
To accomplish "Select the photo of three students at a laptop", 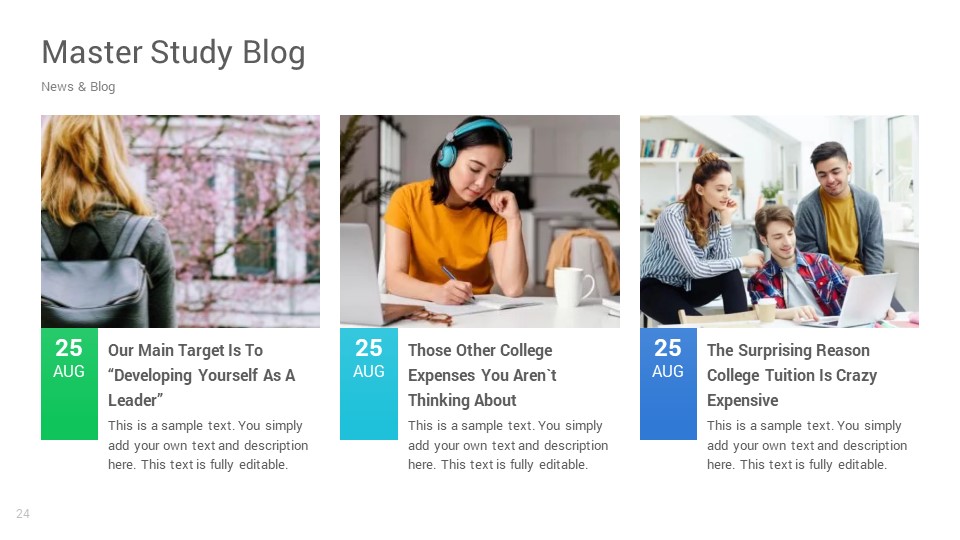I will [779, 221].
